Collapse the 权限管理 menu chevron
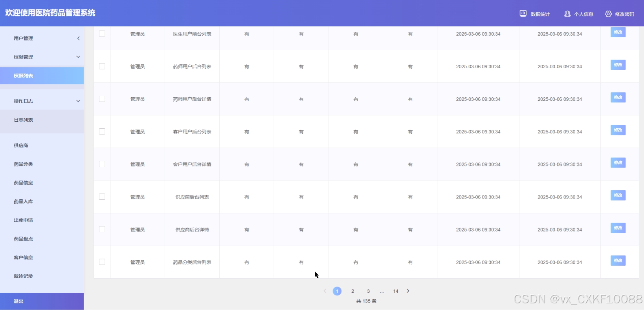644x310 pixels. [x=78, y=57]
